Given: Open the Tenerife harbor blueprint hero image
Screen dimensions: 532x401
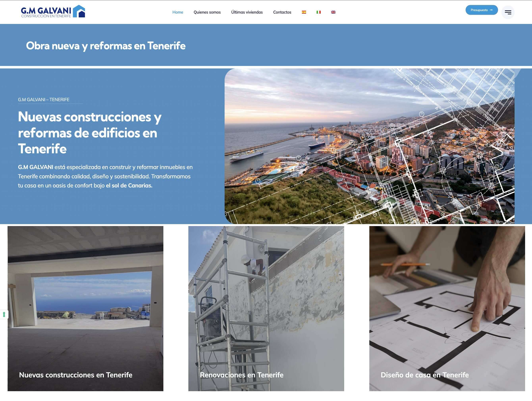Looking at the screenshot, I should pyautogui.click(x=369, y=146).
